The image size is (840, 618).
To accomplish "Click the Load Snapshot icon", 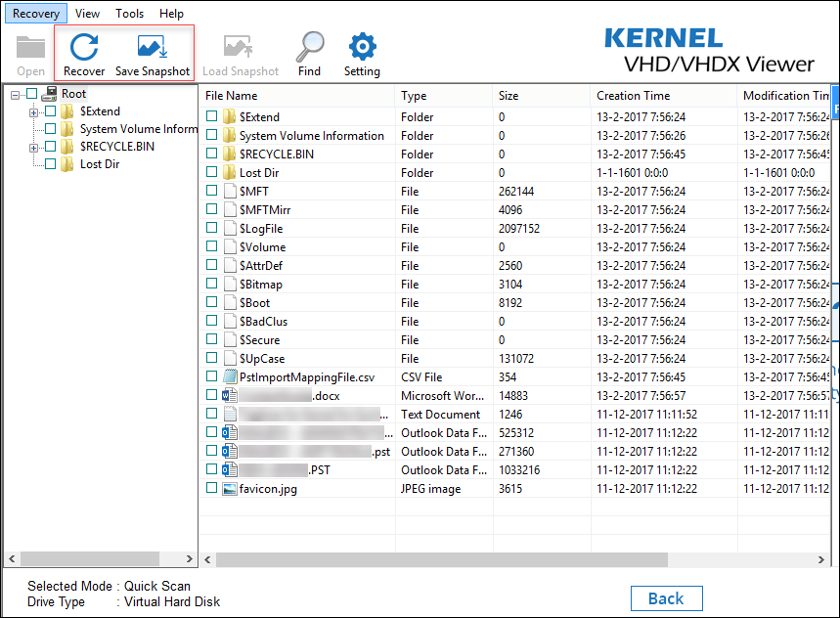I will (238, 47).
